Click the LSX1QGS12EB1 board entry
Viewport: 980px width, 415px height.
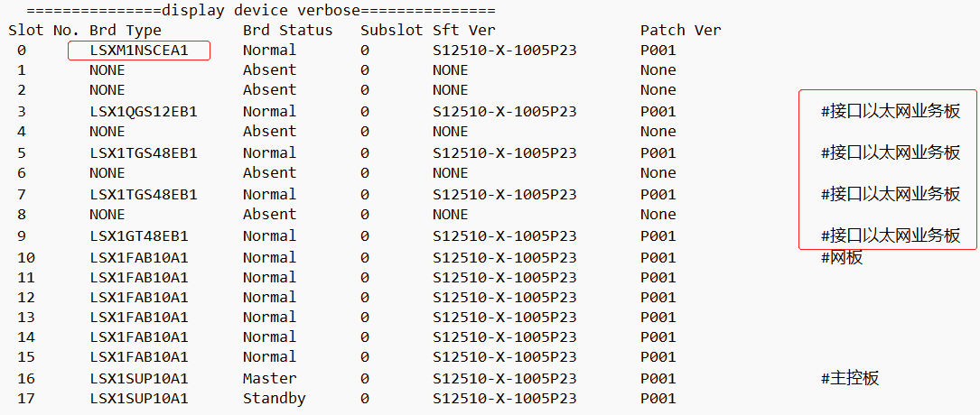[143, 112]
